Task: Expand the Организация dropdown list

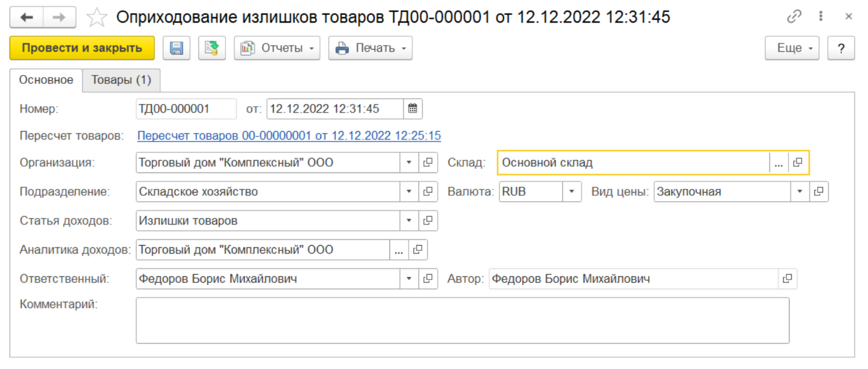Action: point(410,162)
